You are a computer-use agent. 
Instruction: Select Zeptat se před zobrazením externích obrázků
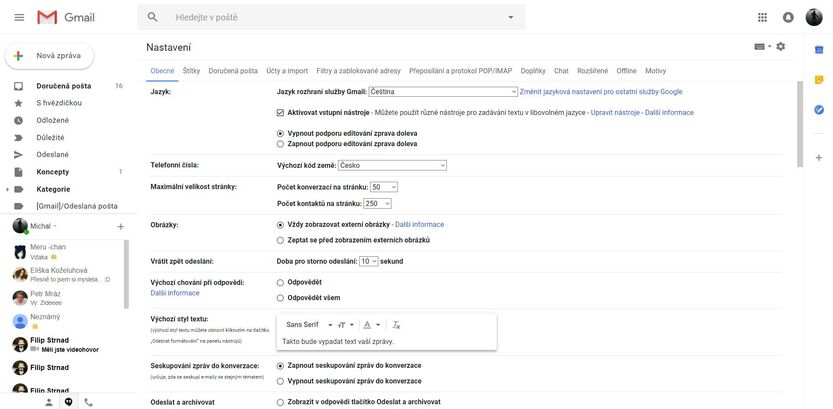[280, 240]
